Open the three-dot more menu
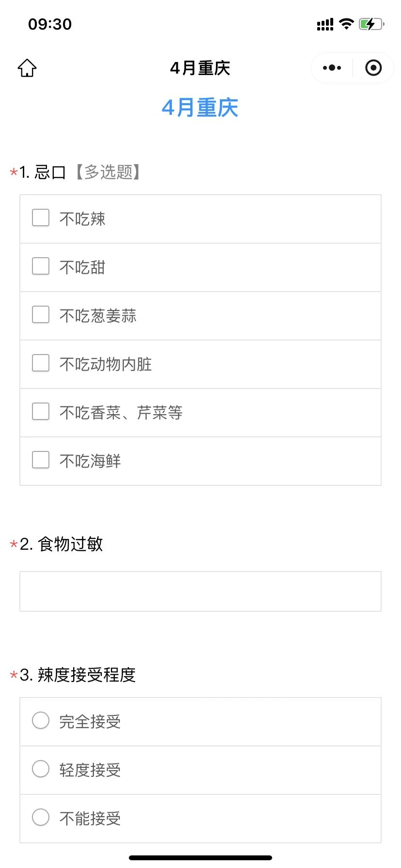Screen dimensions: 401x868 332,68
